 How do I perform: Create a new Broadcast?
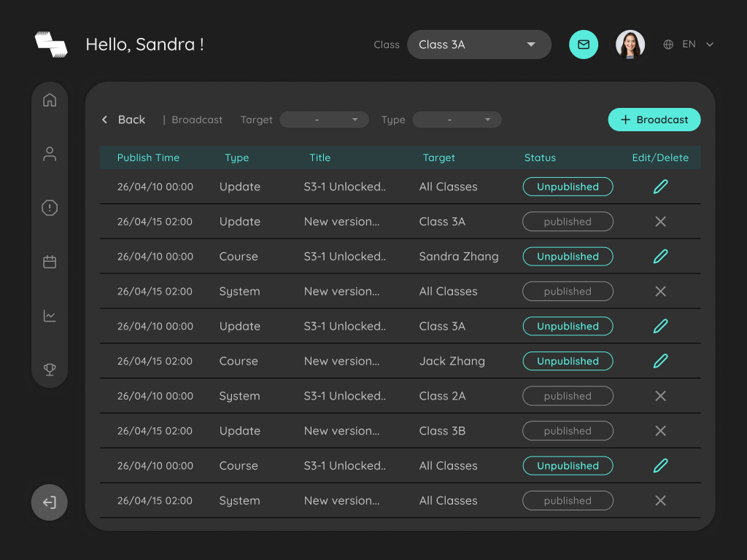tap(654, 120)
